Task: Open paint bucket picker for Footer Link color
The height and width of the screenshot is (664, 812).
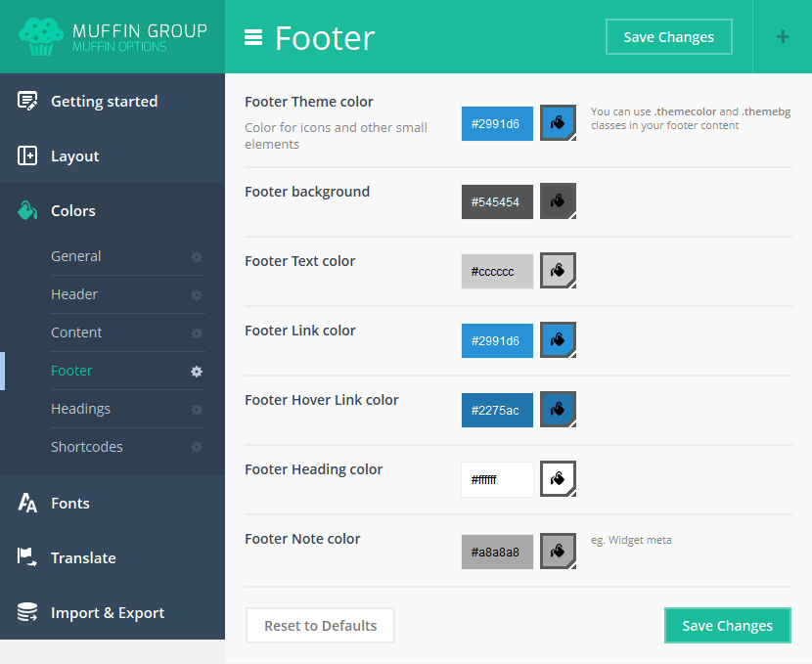Action: pos(558,340)
